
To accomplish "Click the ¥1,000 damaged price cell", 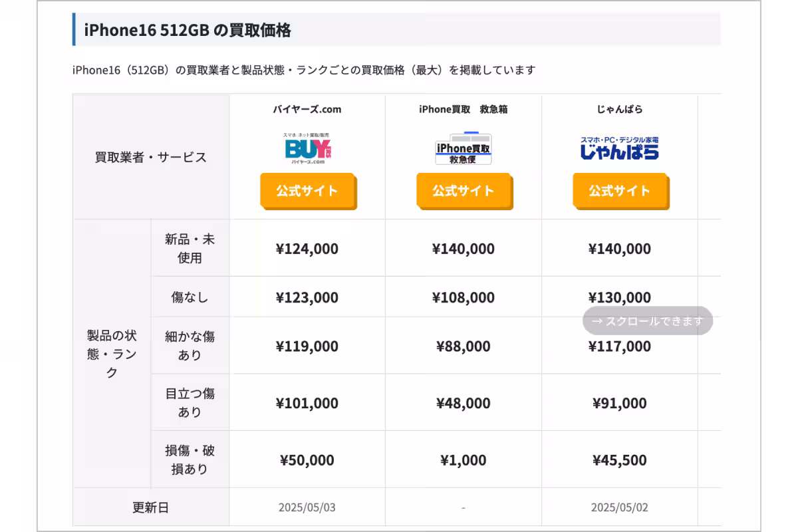I will (x=464, y=460).
